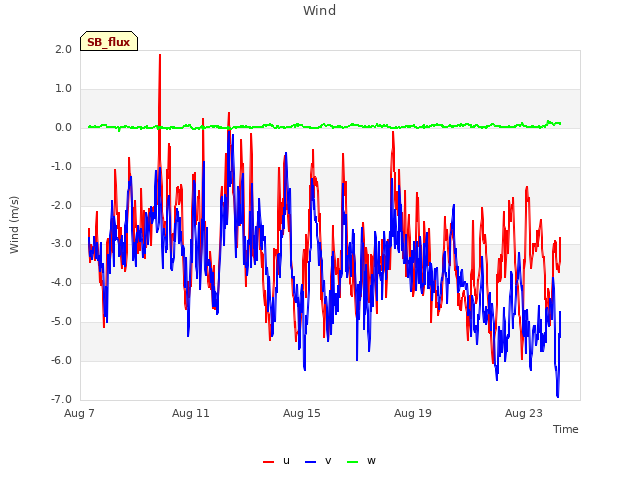Click the Wind (m/s) y-axis label
The height and width of the screenshot is (480, 640).
point(14,225)
